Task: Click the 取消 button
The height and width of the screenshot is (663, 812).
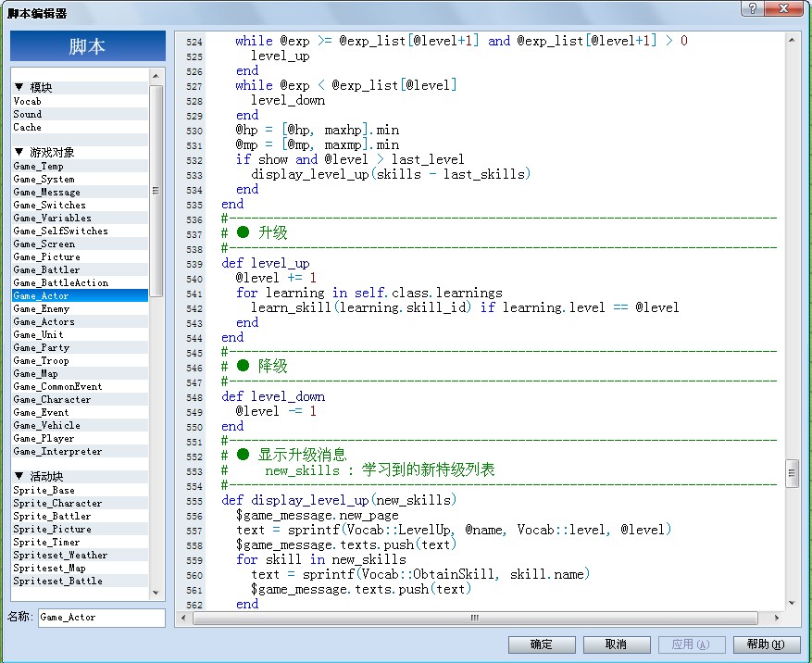Action: [x=617, y=644]
